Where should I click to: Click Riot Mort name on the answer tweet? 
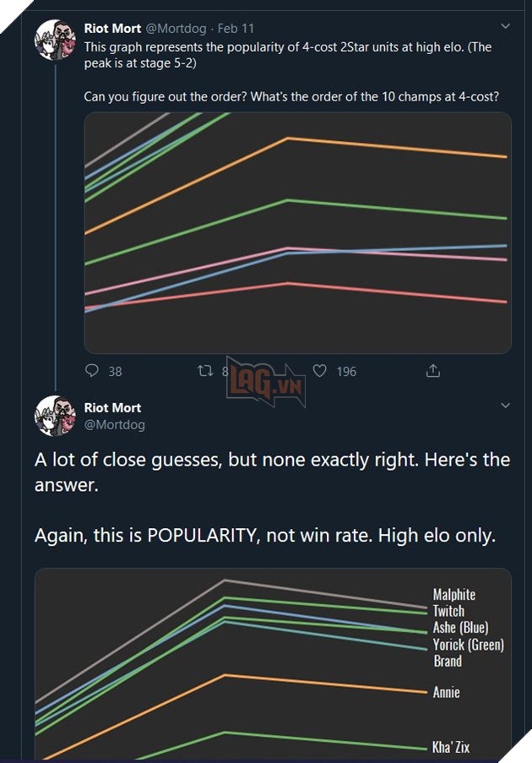pyautogui.click(x=112, y=408)
